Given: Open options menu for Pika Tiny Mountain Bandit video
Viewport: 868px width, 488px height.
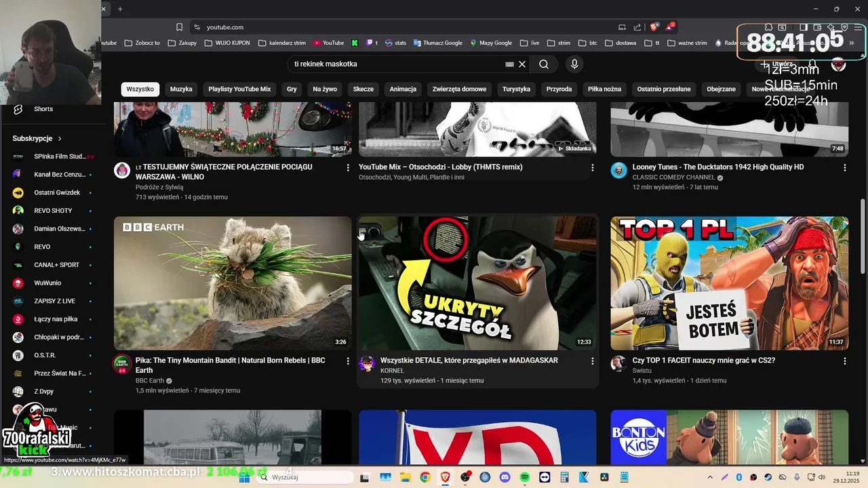Looking at the screenshot, I should tap(348, 361).
